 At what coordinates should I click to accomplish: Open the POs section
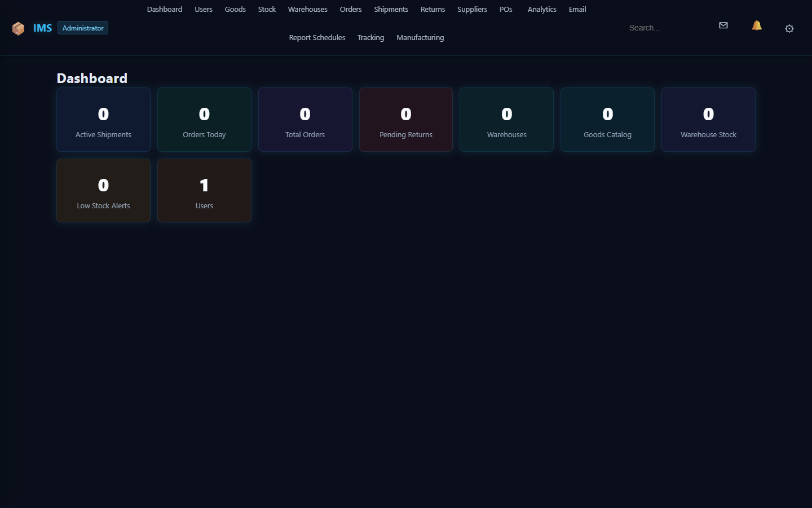click(505, 9)
